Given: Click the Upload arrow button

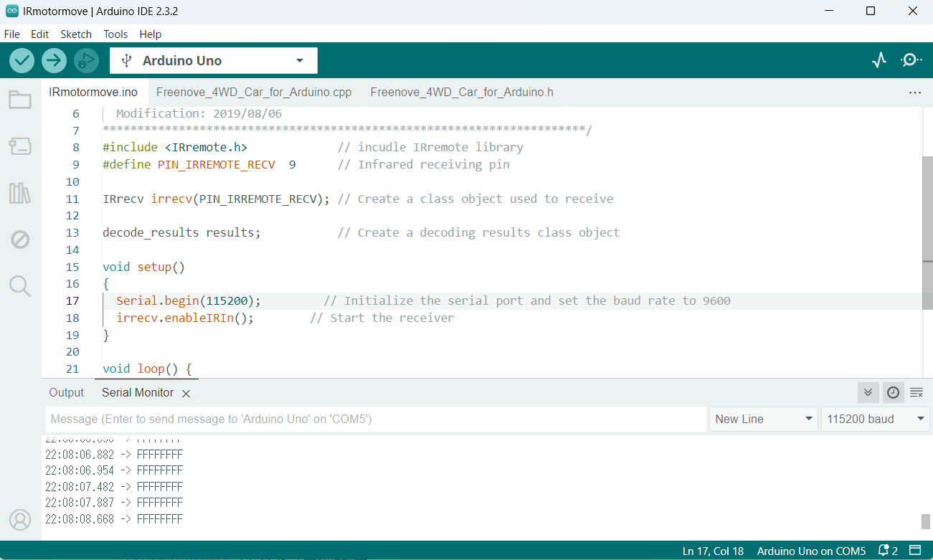Looking at the screenshot, I should click(54, 61).
